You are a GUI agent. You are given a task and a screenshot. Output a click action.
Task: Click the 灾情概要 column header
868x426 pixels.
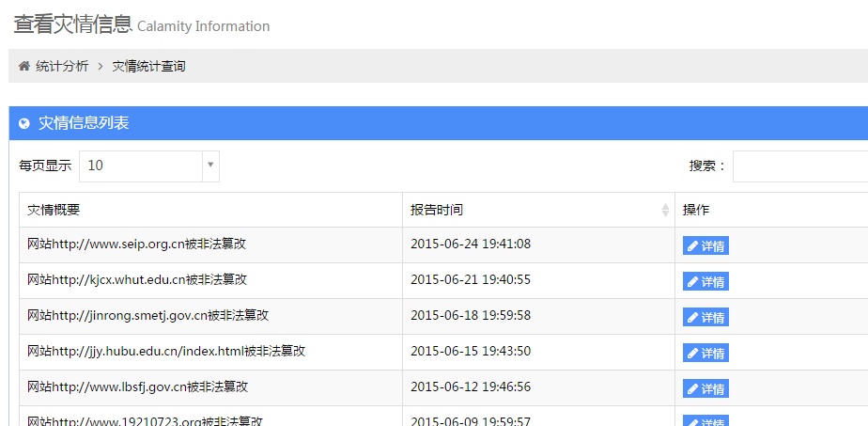point(54,210)
